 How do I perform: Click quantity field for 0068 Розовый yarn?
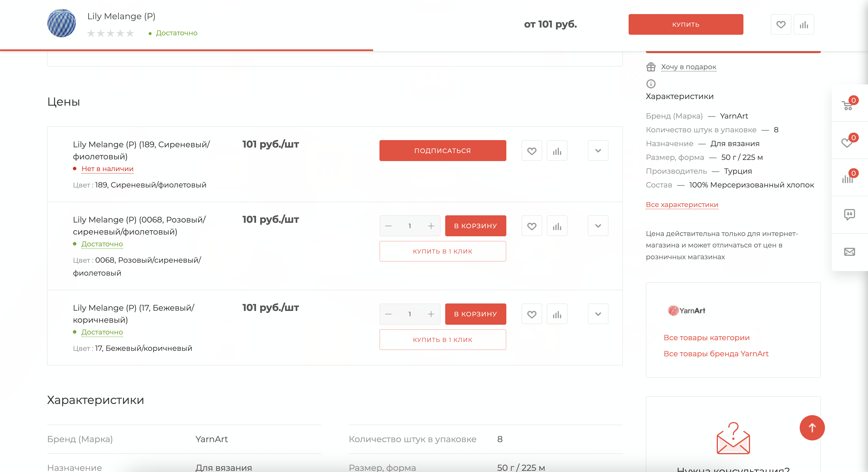point(410,226)
